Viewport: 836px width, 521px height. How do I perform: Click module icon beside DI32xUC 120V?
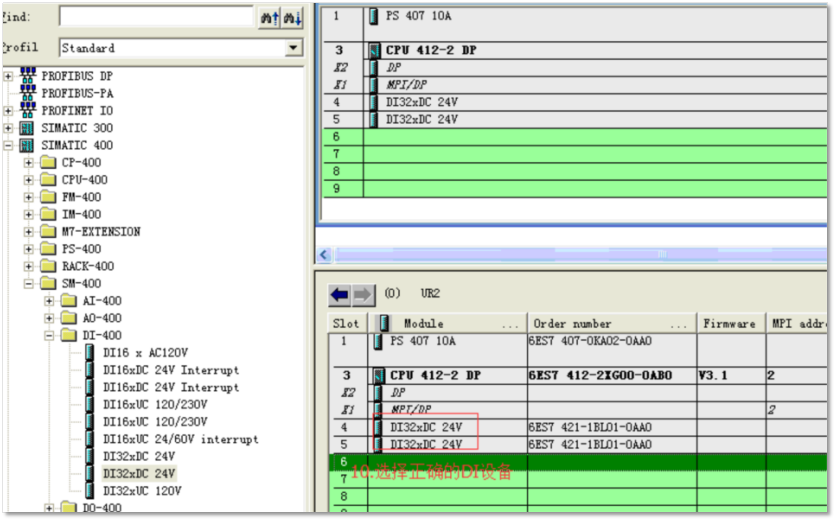[x=90, y=491]
